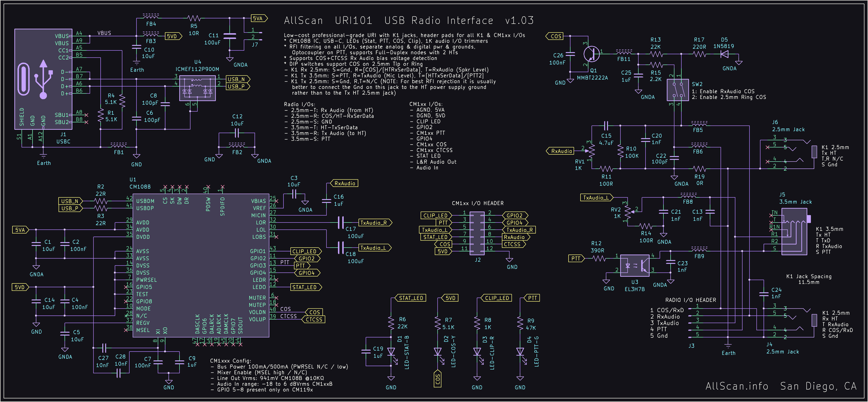This screenshot has width=868, height=402.
Task: Select the VBUS net name text
Action: pos(104,33)
